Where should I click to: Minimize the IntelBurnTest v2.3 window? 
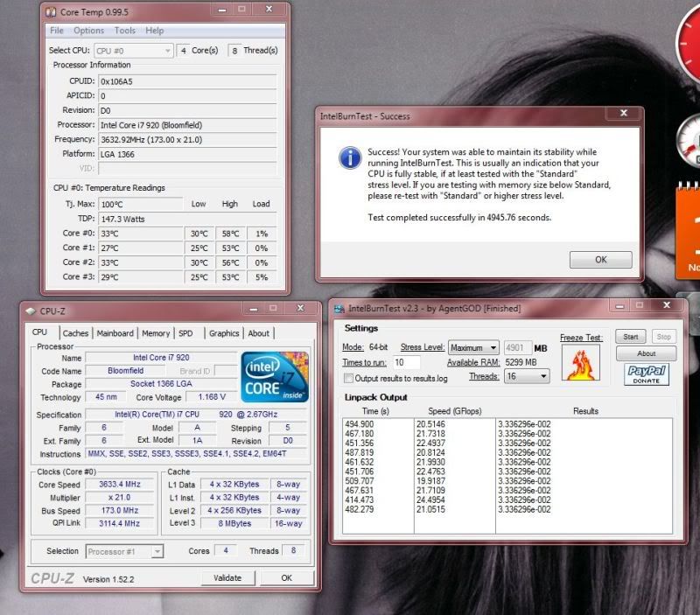tap(619, 305)
